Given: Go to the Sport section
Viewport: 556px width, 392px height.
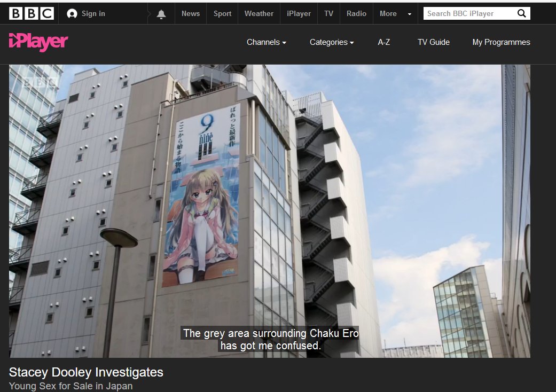Looking at the screenshot, I should point(222,13).
